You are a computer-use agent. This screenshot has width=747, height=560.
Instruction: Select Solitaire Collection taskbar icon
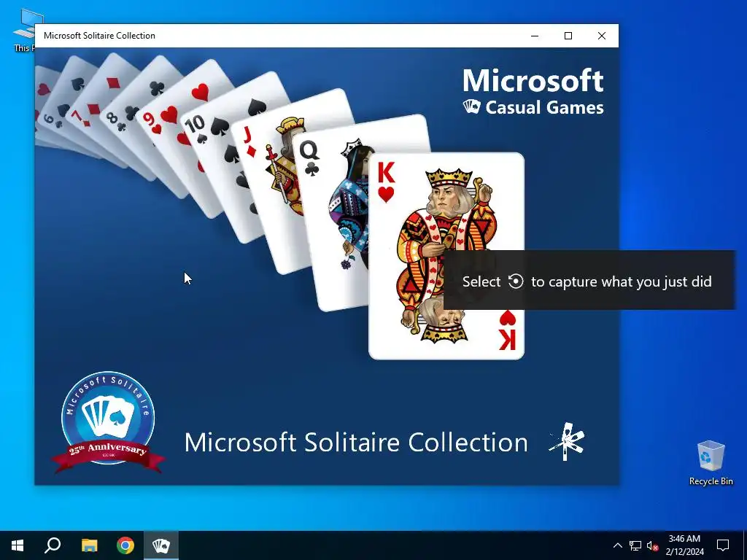161,545
